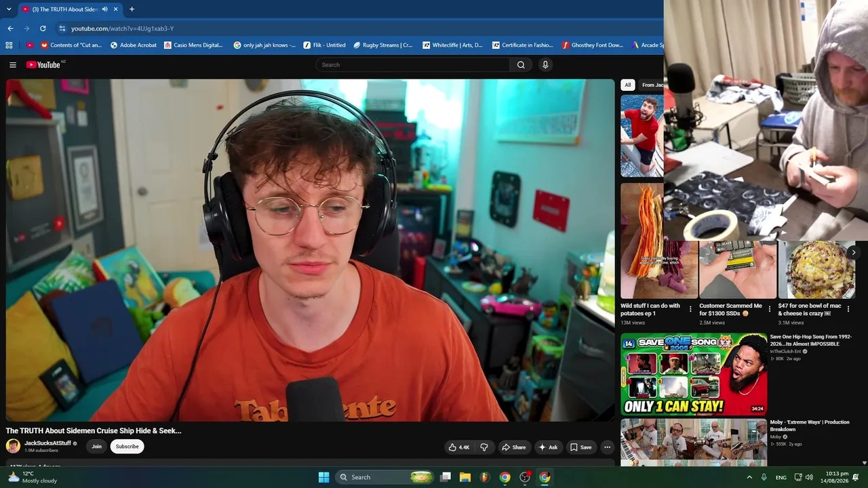The height and width of the screenshot is (488, 868).
Task: Open the taskbar microphone tray icon
Action: [764, 477]
